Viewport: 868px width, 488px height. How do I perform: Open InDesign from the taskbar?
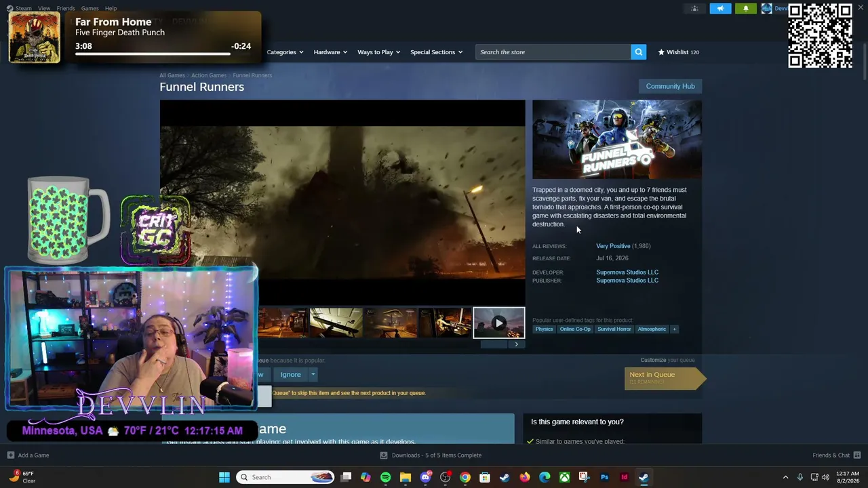click(x=624, y=477)
